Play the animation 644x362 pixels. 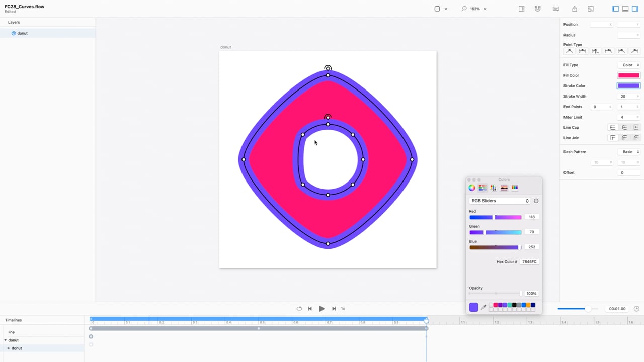point(322,309)
